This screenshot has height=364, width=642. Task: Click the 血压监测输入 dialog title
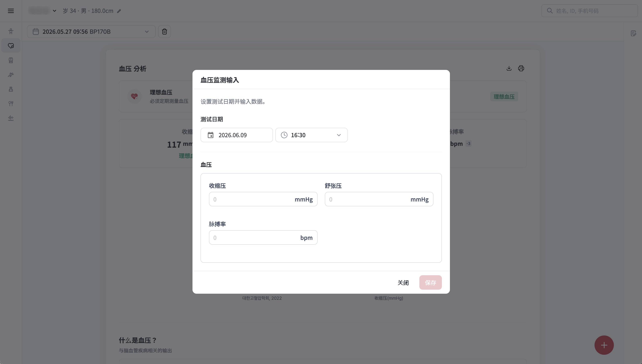pyautogui.click(x=220, y=80)
